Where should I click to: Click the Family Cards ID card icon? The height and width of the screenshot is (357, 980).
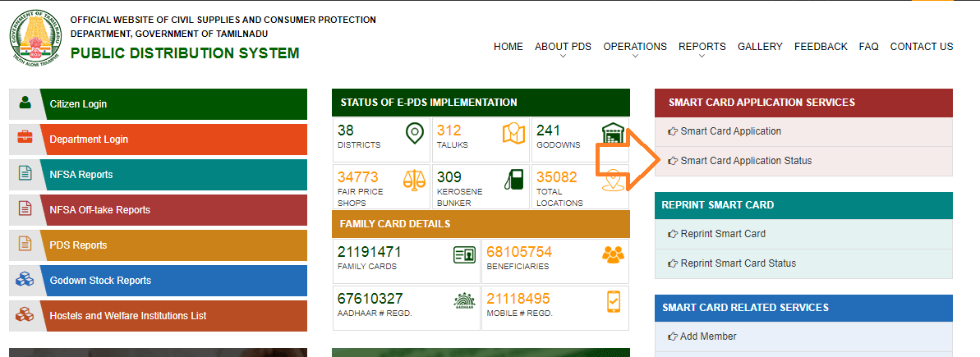coord(464,255)
